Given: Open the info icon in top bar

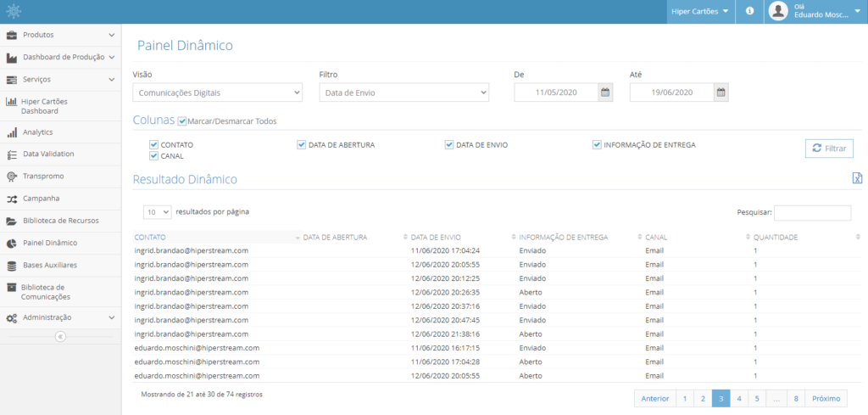Looking at the screenshot, I should click(749, 11).
